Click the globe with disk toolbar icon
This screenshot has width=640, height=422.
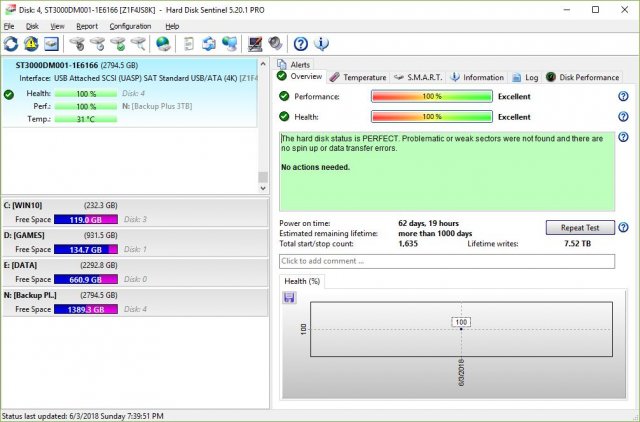163,44
